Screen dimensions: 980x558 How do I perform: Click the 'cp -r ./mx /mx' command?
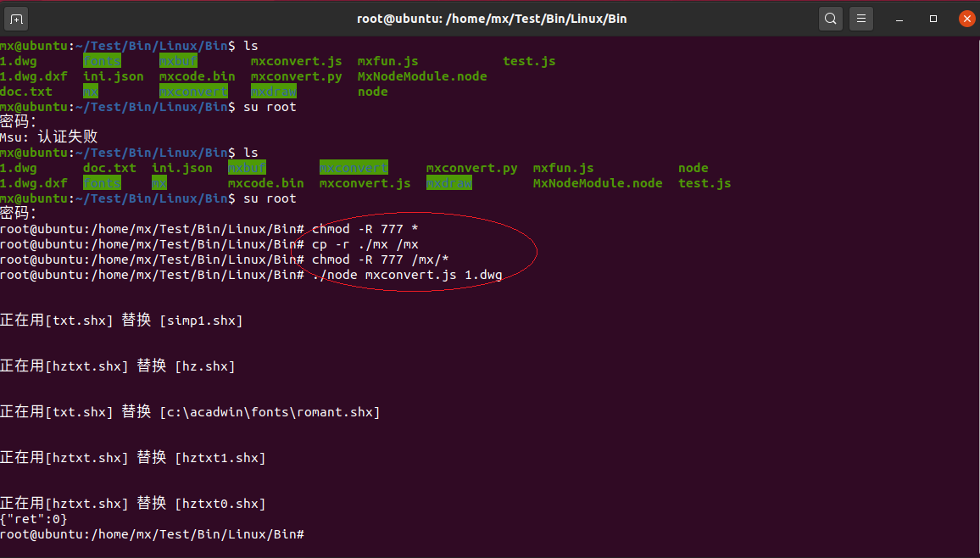(x=365, y=244)
